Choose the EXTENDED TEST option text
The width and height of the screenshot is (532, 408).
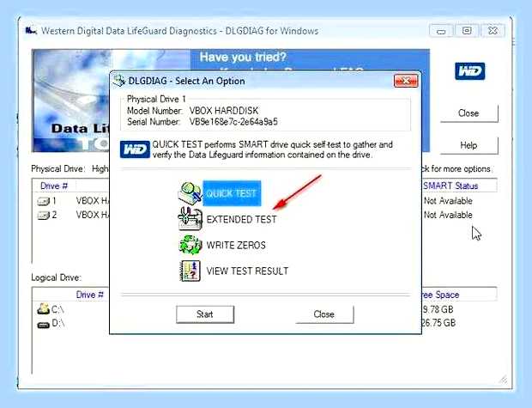click(x=242, y=219)
